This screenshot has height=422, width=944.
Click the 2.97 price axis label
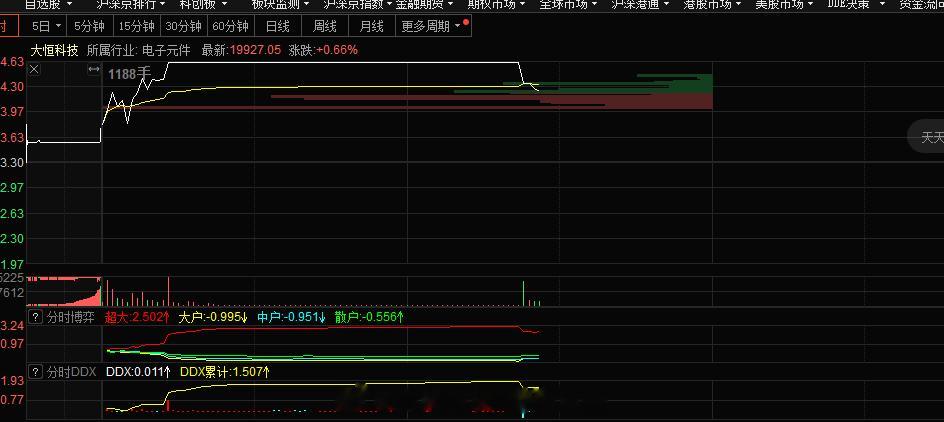point(12,188)
